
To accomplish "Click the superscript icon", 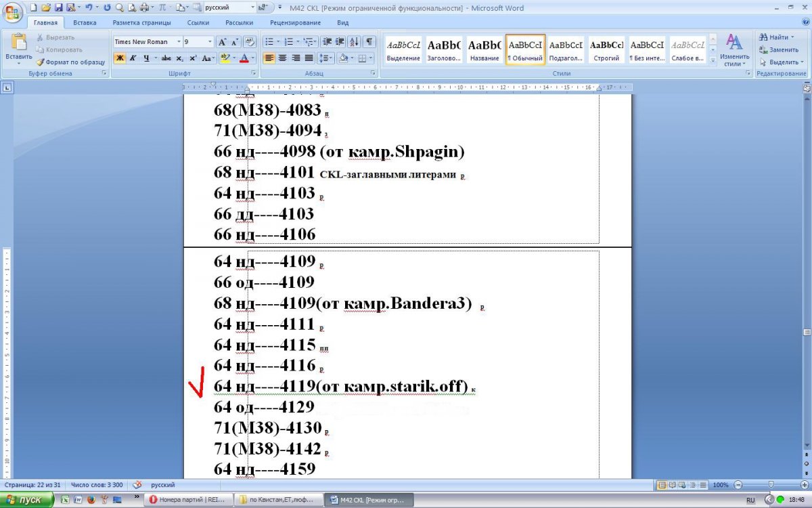I will 193,58.
